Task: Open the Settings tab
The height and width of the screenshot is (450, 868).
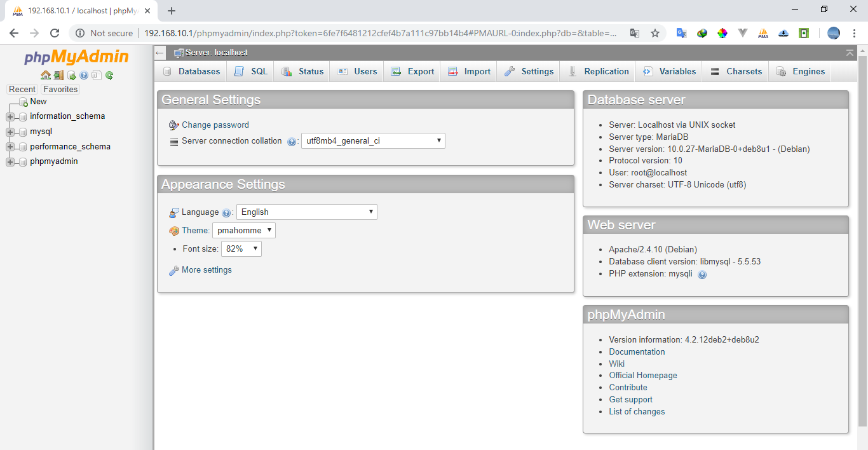Action: [529, 72]
